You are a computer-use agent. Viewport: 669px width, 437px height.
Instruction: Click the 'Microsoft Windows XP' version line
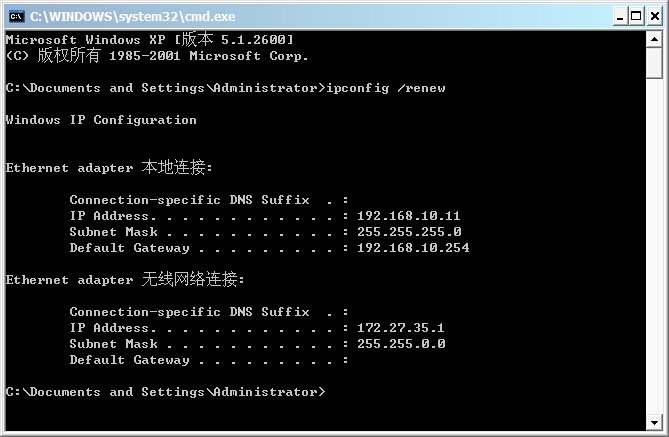[x=150, y=39]
